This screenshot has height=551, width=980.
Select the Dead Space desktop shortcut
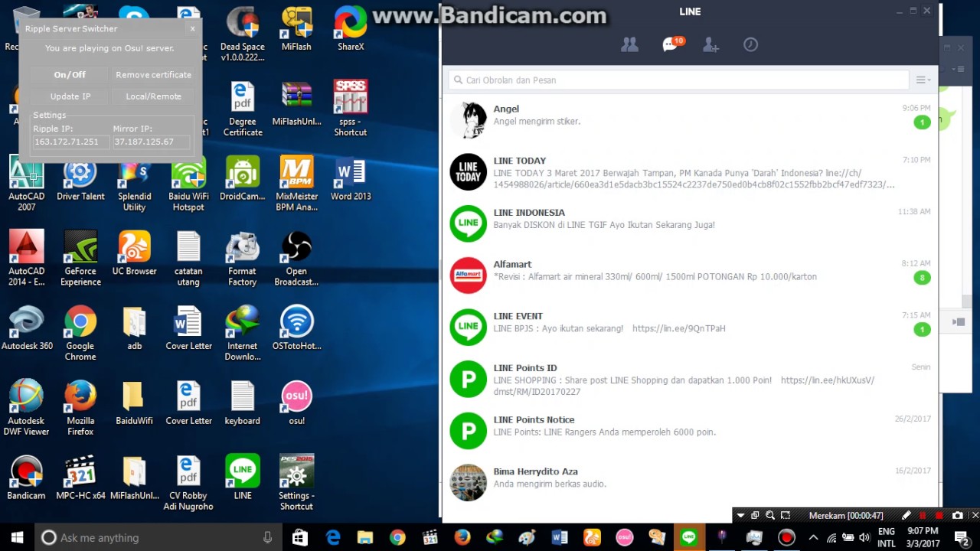click(x=242, y=34)
